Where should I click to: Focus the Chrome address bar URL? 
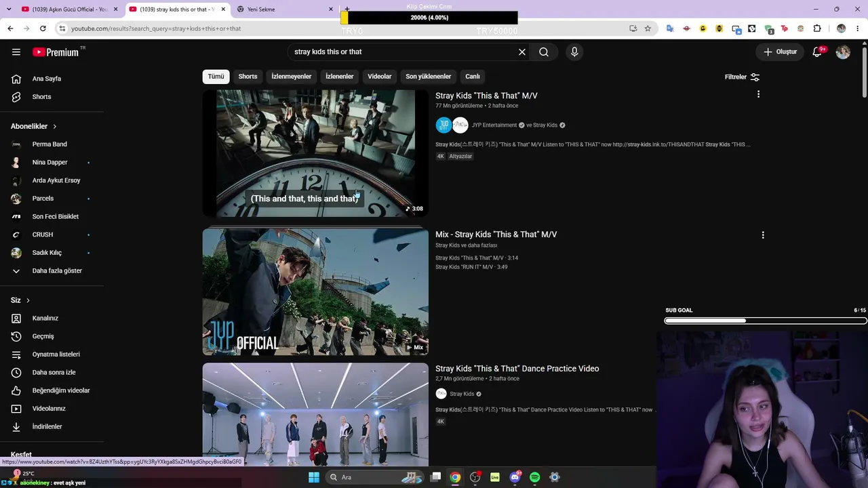(x=346, y=28)
